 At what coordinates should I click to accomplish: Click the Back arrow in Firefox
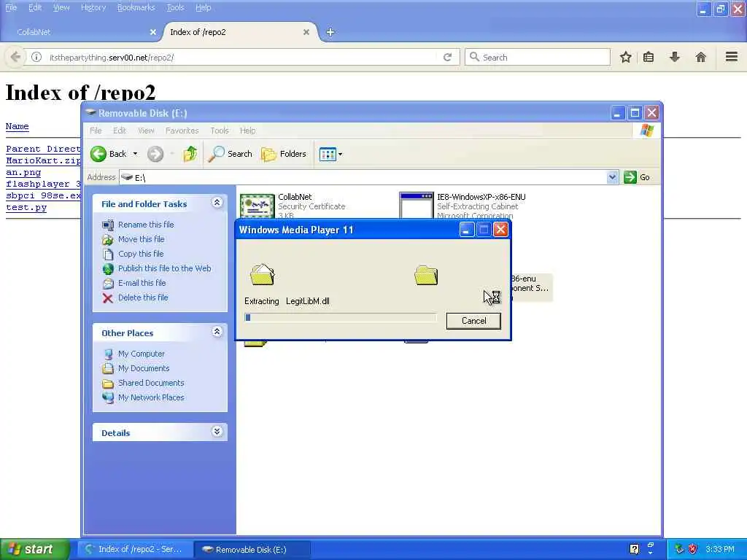pyautogui.click(x=15, y=57)
